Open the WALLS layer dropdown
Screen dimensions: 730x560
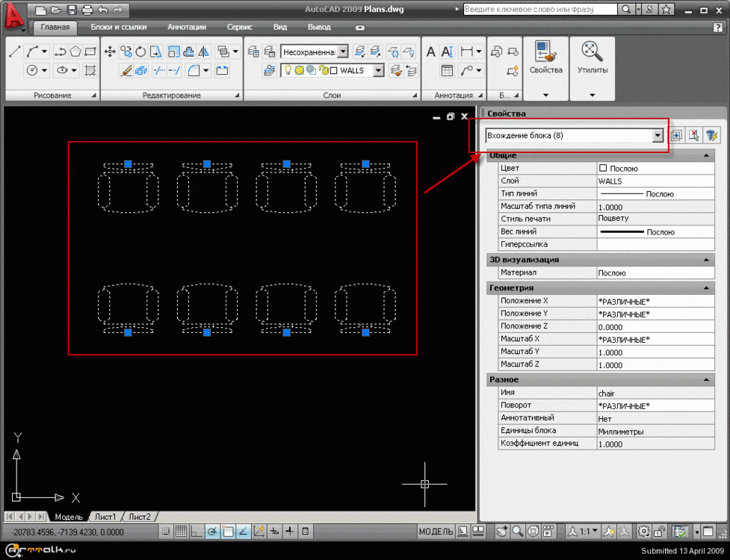point(378,70)
